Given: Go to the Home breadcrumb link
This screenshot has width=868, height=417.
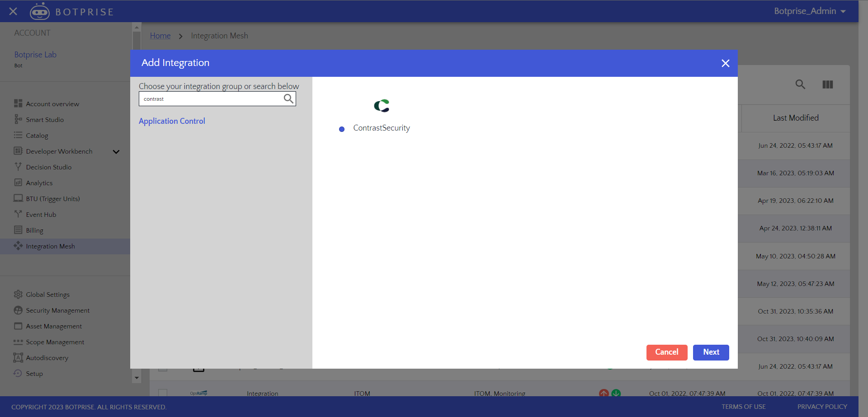Looking at the screenshot, I should 160,36.
